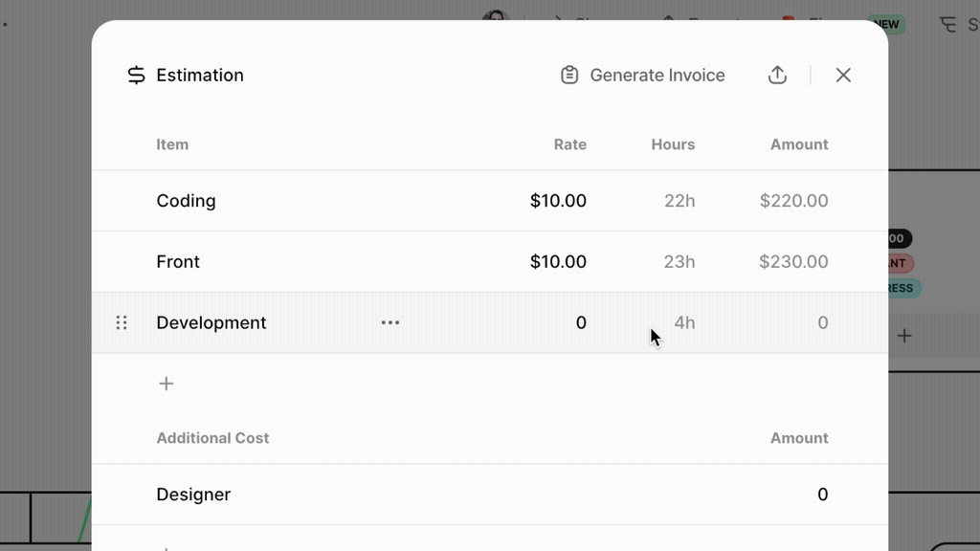Image resolution: width=980 pixels, height=551 pixels.
Task: Edit the Front rate $10.00
Action: click(558, 262)
